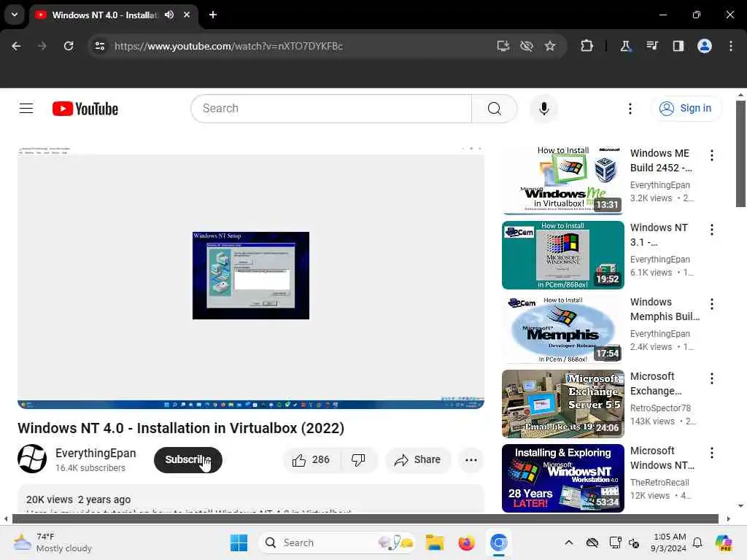Screen dimensions: 747x560
Task: Share the video
Action: point(418,460)
